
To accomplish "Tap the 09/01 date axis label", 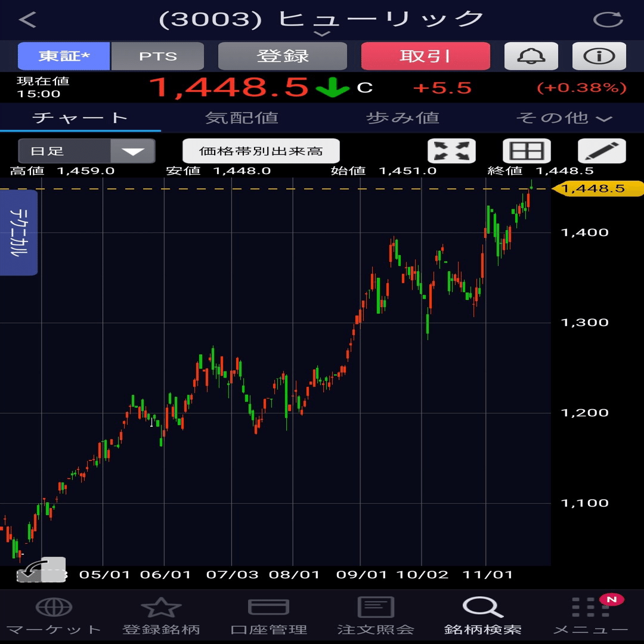I will [x=361, y=575].
